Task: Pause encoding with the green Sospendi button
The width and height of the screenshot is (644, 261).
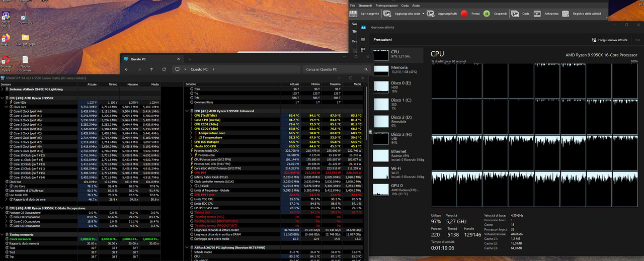Action: 487,14
